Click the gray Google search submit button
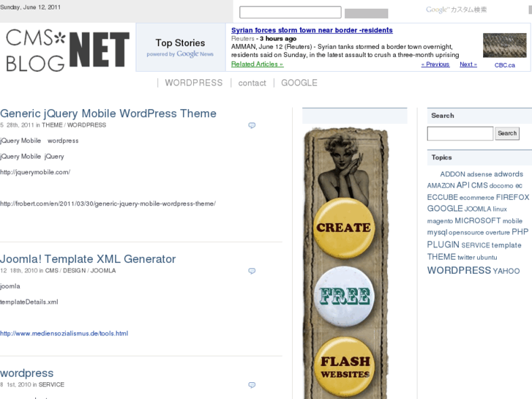The width and height of the screenshot is (532, 399). pyautogui.click(x=366, y=14)
